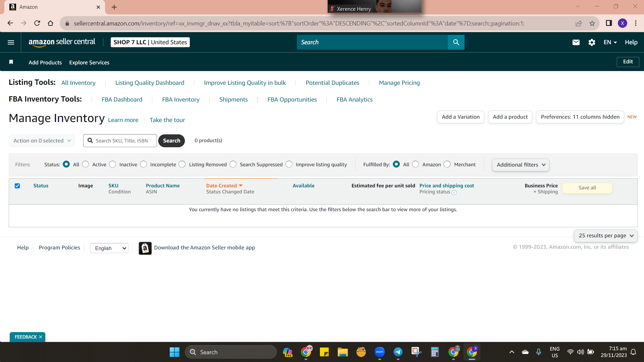Screen dimensions: 644x362
Task: Open the English language dropdown in footer
Action: (109, 248)
